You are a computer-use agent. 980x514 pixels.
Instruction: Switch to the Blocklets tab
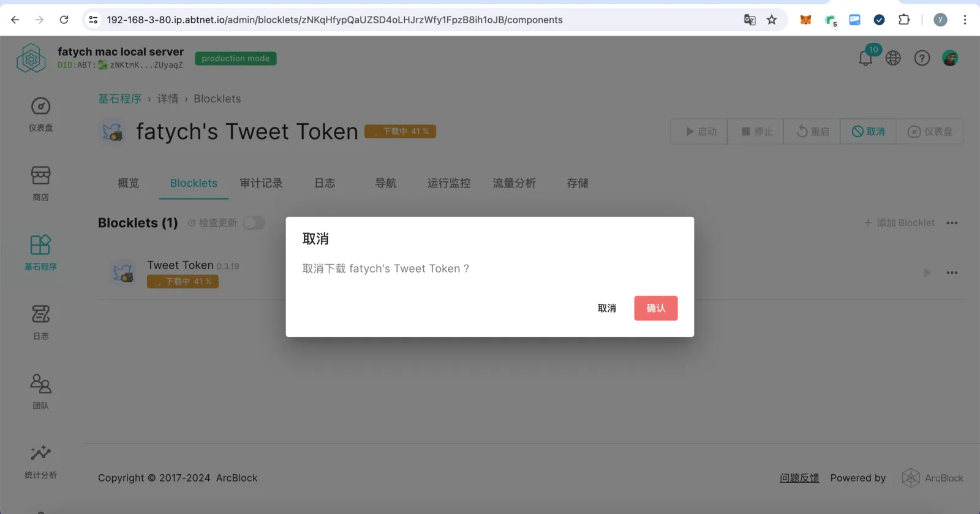click(194, 183)
